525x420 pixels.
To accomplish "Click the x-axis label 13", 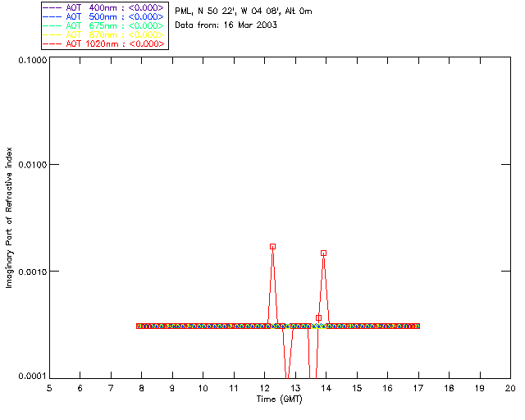I will click(x=295, y=388).
